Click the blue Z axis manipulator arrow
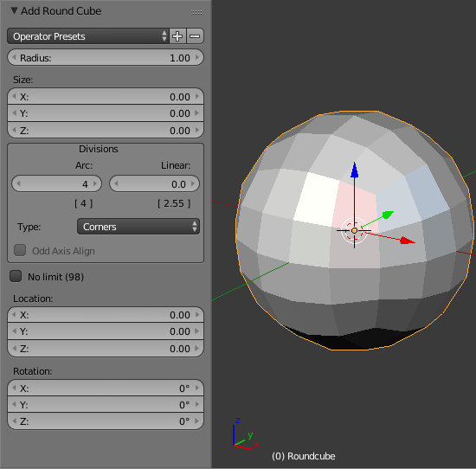 [354, 170]
